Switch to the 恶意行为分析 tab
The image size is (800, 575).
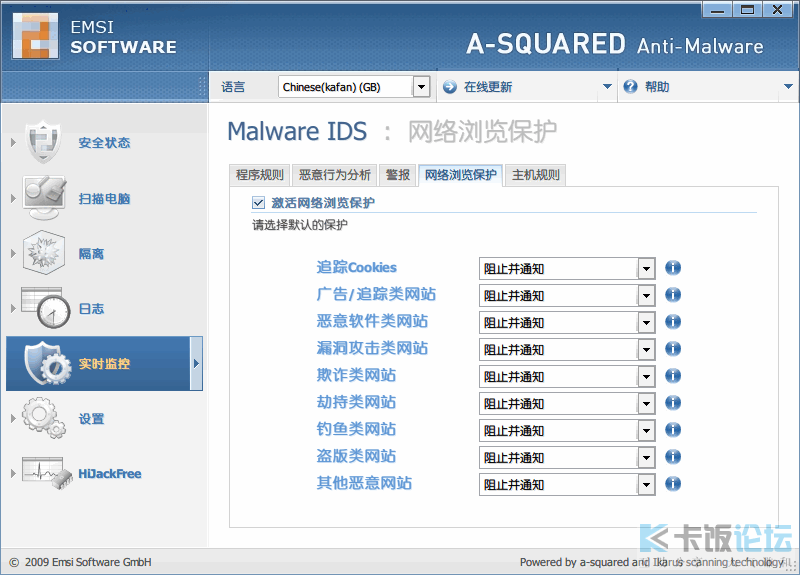(335, 175)
